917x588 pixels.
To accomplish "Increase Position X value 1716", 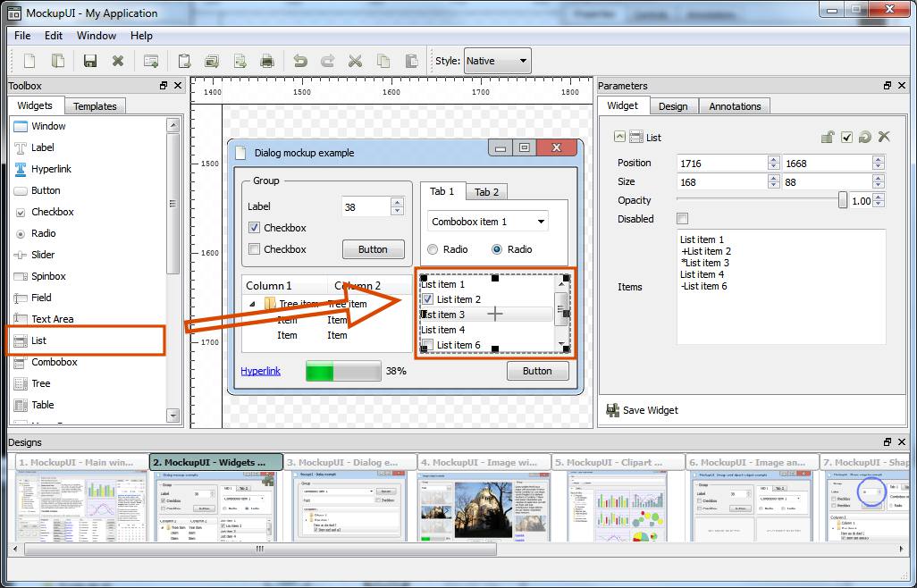I will 773,160.
